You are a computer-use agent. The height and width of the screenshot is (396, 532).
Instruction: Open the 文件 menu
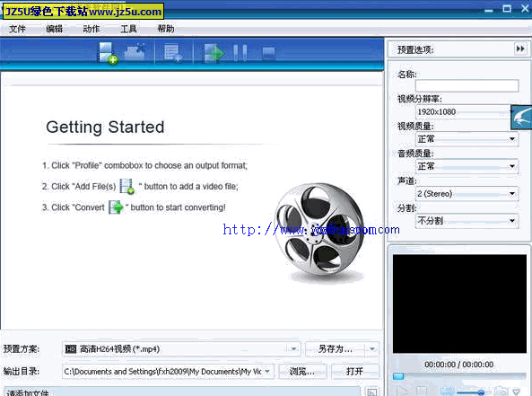pyautogui.click(x=17, y=29)
